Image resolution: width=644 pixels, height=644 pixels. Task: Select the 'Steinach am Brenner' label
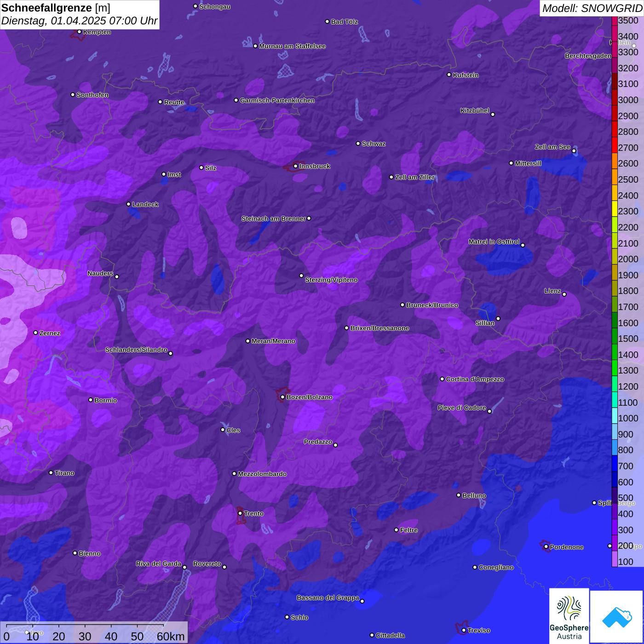(x=274, y=218)
